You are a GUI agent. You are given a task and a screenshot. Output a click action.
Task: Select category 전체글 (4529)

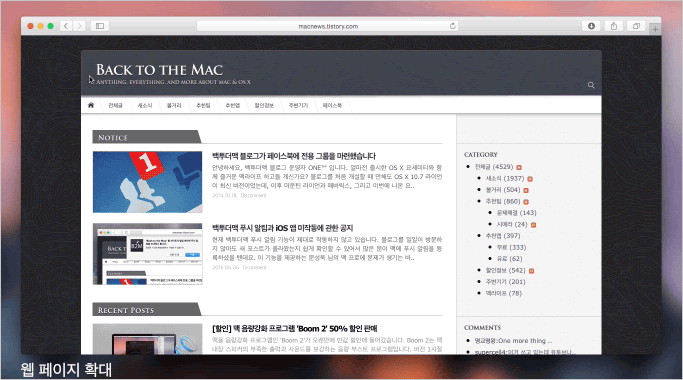pyautogui.click(x=494, y=167)
